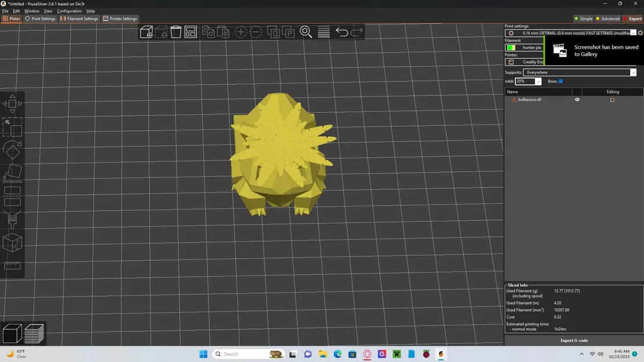
Task: Click the Add model cube icon
Action: click(x=147, y=32)
